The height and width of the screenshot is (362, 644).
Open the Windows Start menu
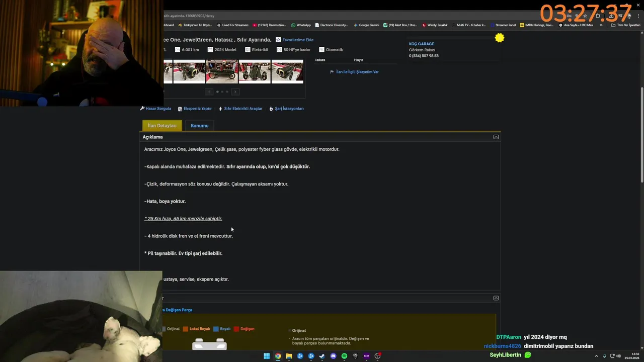[267, 356]
